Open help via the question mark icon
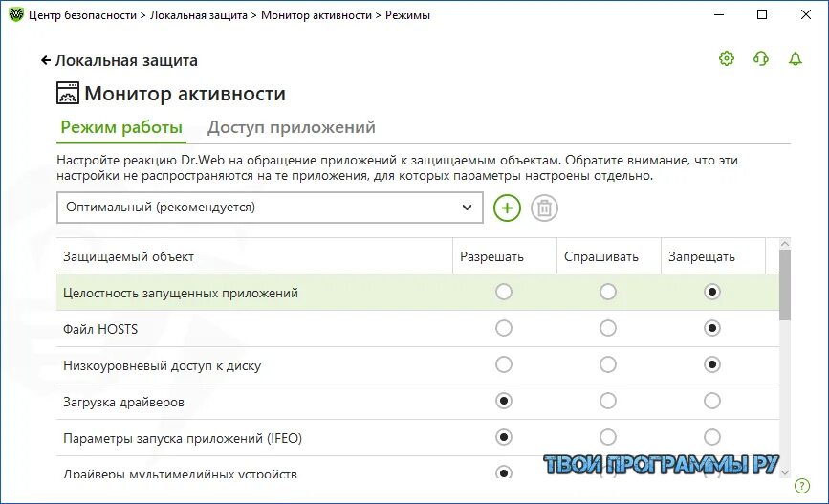The height and width of the screenshot is (504, 829). coord(802,486)
